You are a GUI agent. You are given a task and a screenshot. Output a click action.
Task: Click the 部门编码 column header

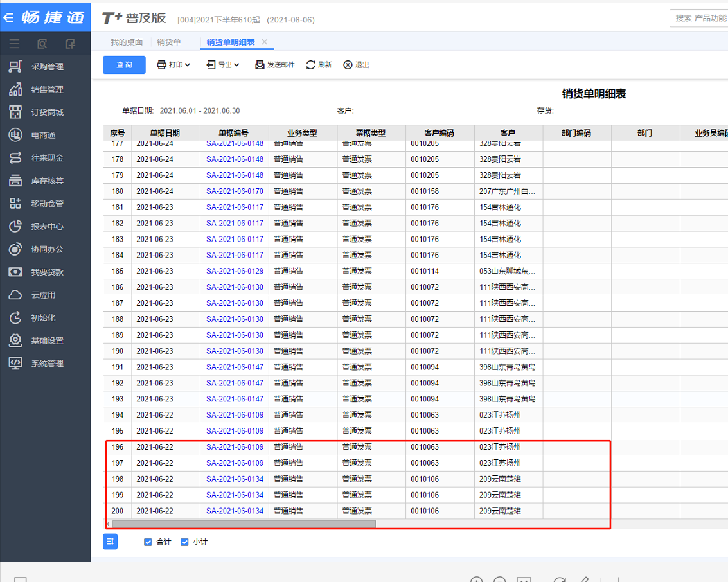click(x=576, y=133)
